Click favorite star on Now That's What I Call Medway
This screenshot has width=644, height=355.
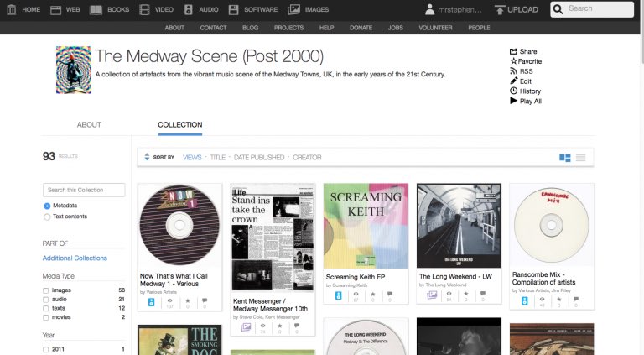point(188,300)
